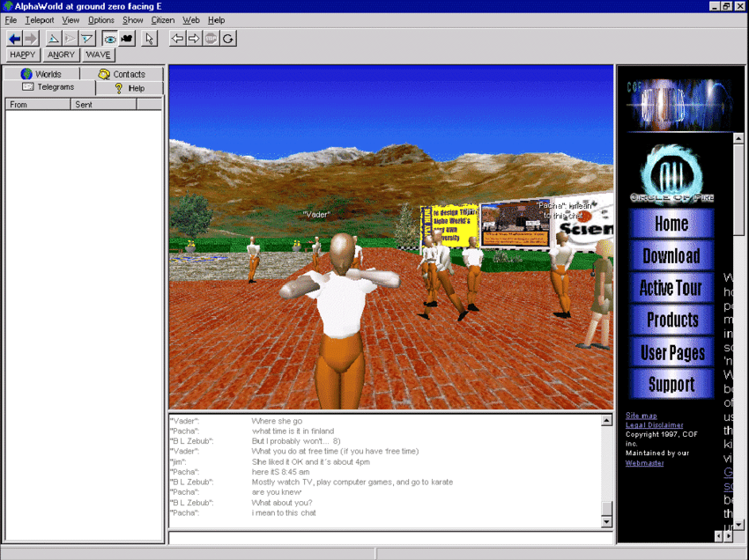Click chat line "what time is it in finland"
The width and height of the screenshot is (749, 560).
coord(293,431)
